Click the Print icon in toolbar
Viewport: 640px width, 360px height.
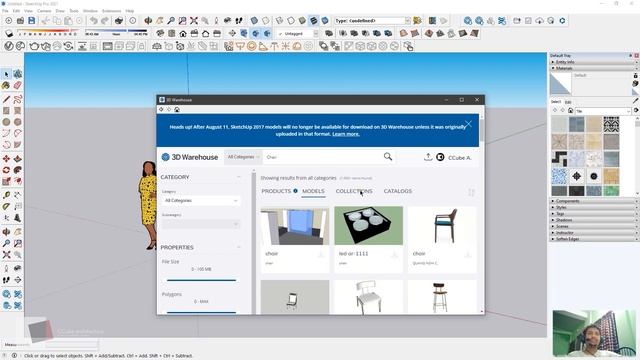pyautogui.click(x=119, y=20)
